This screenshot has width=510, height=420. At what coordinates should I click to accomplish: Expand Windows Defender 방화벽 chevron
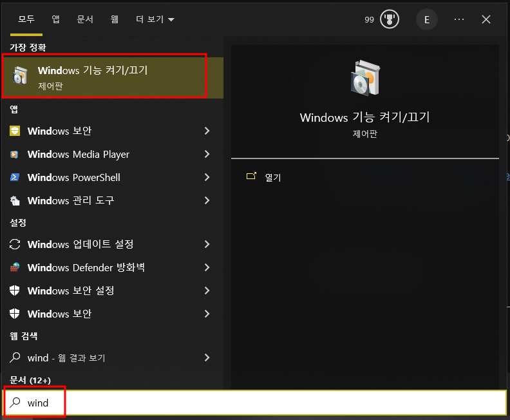point(207,267)
